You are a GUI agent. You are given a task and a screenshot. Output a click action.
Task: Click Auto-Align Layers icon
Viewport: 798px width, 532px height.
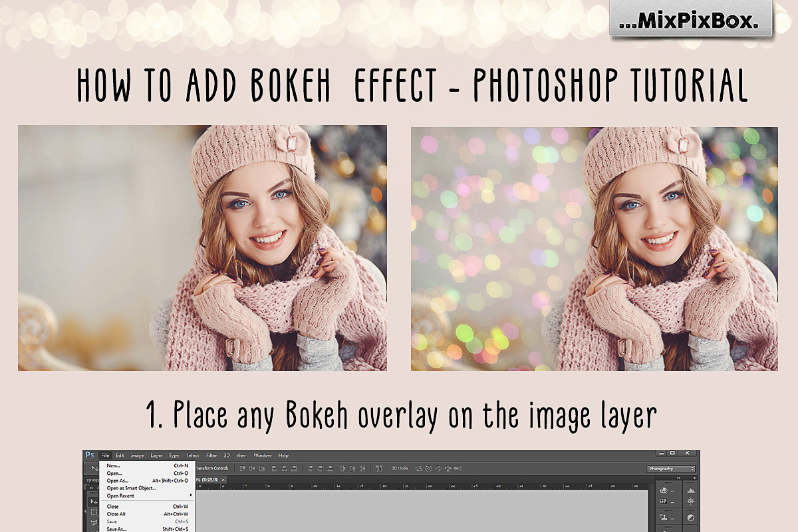click(378, 468)
